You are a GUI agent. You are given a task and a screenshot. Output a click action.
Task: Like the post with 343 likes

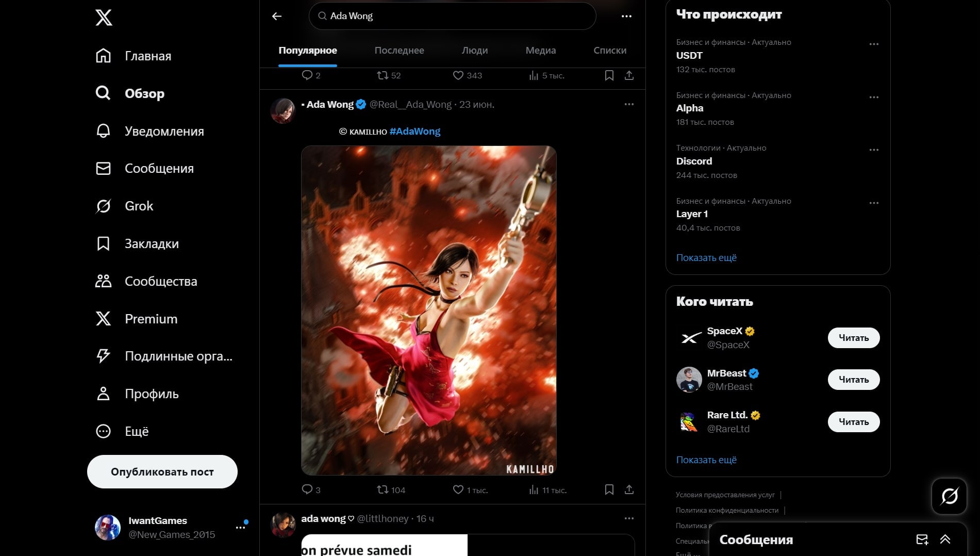click(467, 75)
